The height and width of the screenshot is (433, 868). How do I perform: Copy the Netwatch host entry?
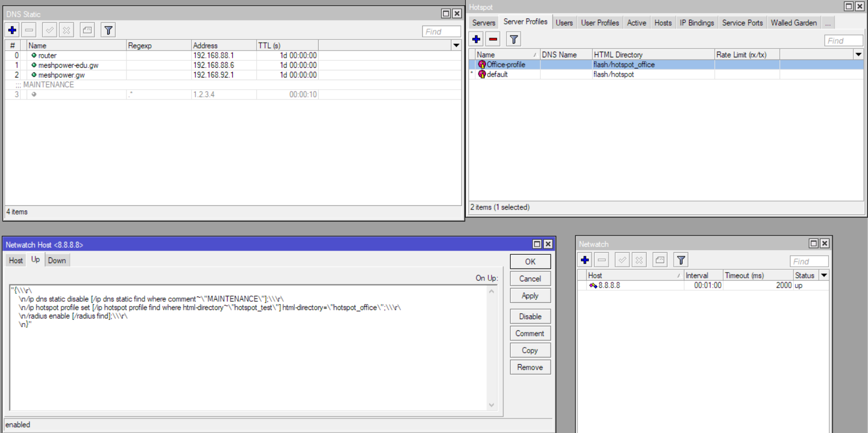point(530,350)
